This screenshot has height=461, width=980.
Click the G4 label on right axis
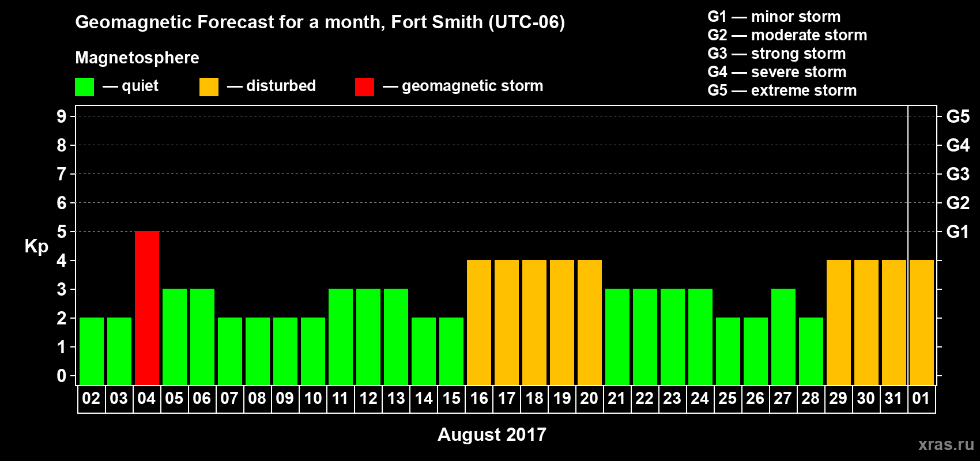click(x=958, y=145)
